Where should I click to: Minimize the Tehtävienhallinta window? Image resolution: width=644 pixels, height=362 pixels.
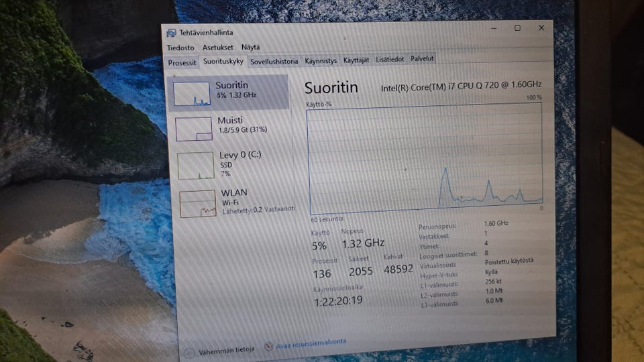(494, 28)
